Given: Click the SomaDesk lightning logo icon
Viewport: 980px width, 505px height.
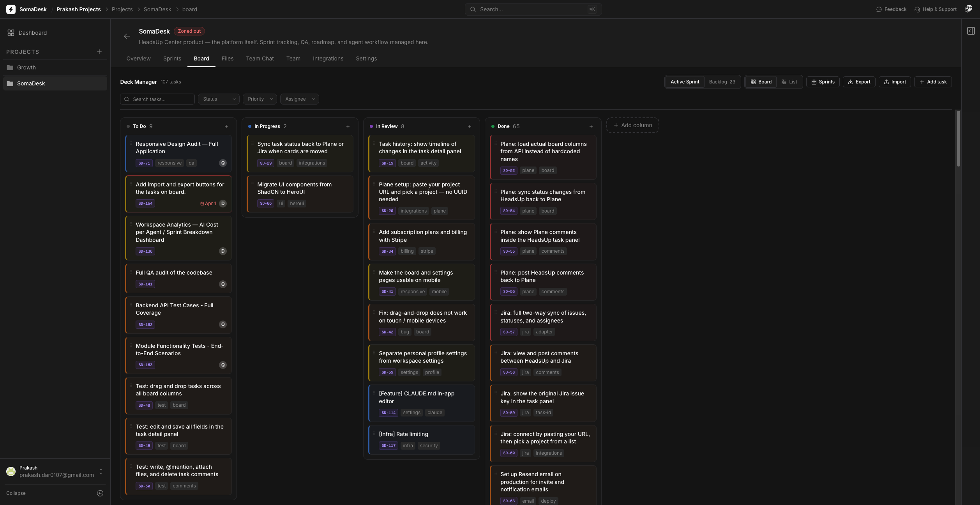Looking at the screenshot, I should point(11,9).
